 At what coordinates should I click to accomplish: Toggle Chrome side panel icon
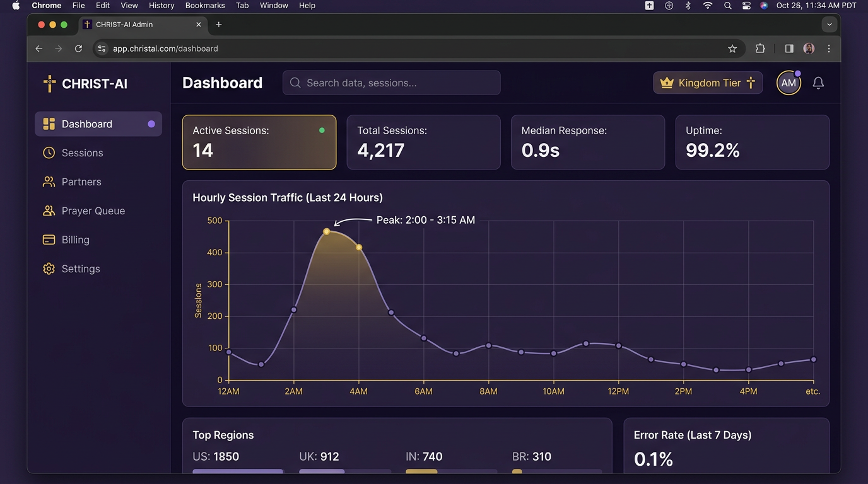pyautogui.click(x=789, y=49)
